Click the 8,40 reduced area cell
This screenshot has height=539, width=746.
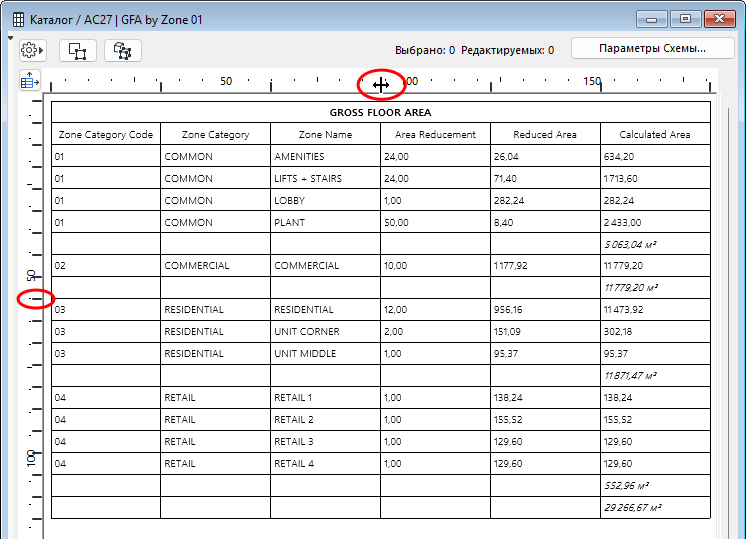(545, 222)
